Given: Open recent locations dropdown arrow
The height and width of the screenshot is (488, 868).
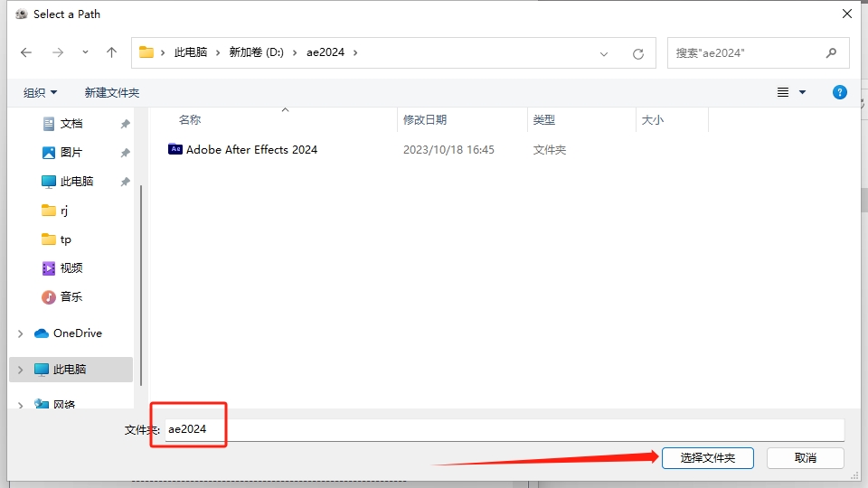Looking at the screenshot, I should point(85,52).
